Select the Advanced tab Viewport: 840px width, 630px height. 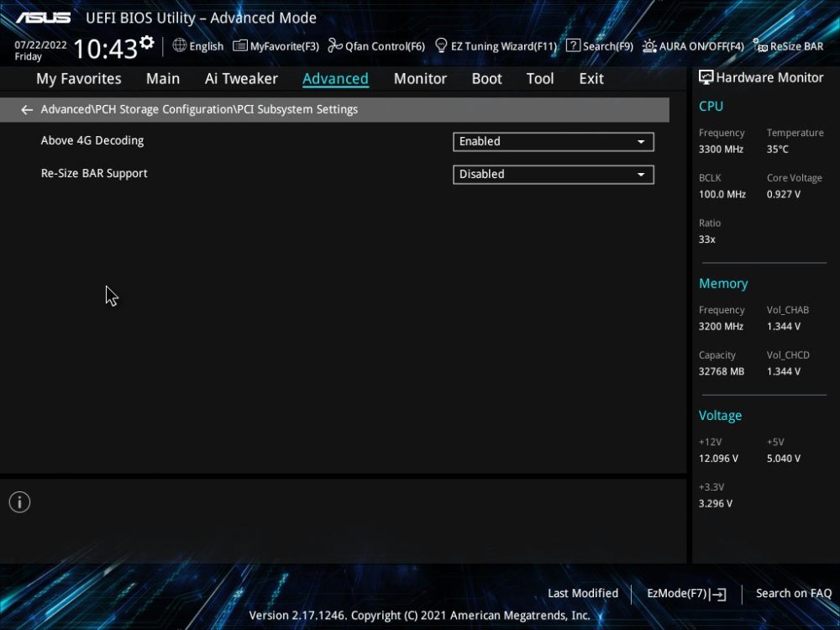click(x=335, y=79)
